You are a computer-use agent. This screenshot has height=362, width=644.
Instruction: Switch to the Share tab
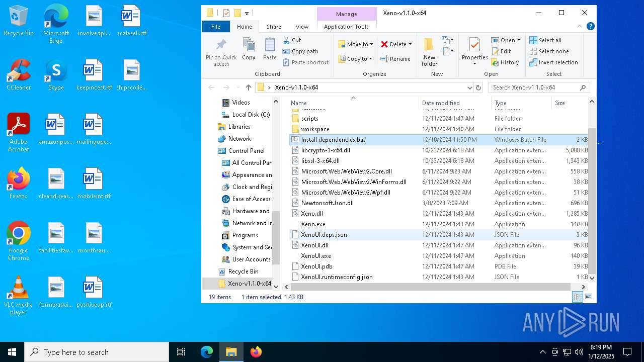tap(274, 27)
